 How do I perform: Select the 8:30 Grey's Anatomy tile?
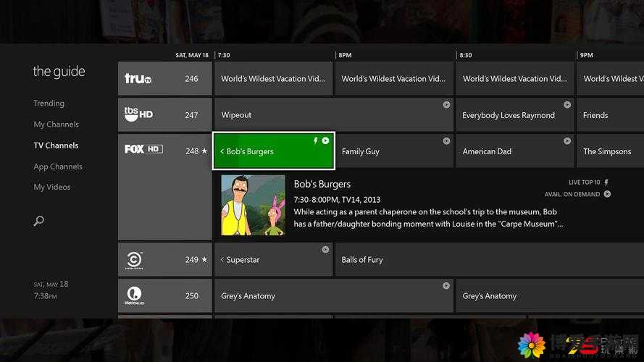point(550,295)
